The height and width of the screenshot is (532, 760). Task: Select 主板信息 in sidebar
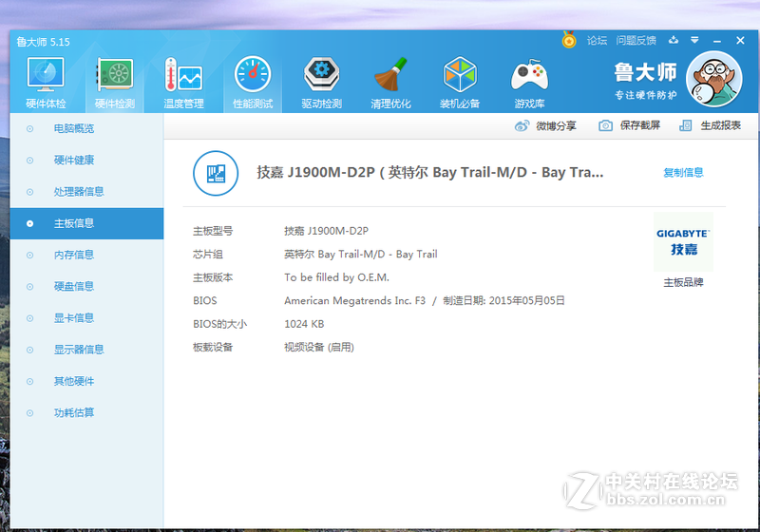[x=86, y=223]
